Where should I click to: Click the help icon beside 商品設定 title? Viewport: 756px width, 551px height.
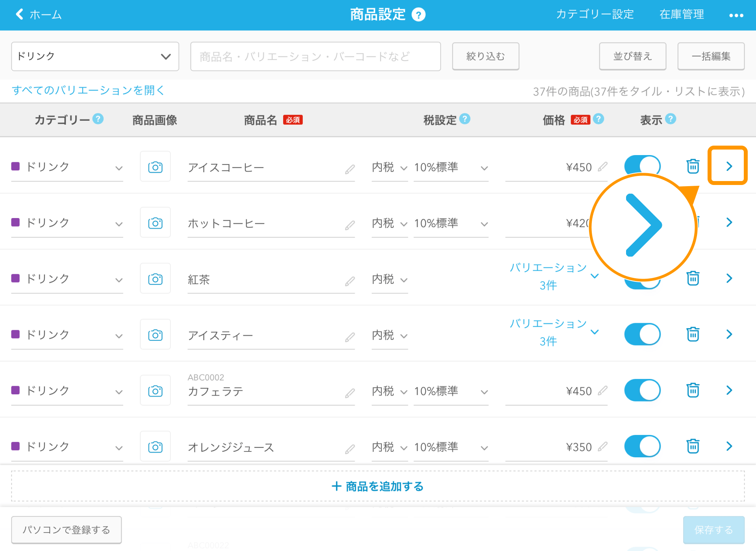click(419, 15)
